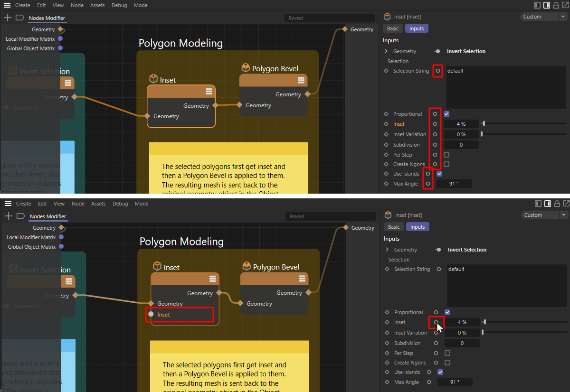Viewport: 570px width, 392px height.
Task: Click the plus add-tab icon in bottom screenshot
Action: point(9,216)
